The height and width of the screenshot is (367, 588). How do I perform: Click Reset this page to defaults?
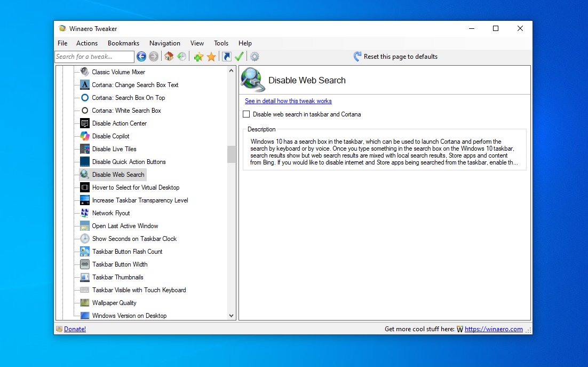[395, 57]
